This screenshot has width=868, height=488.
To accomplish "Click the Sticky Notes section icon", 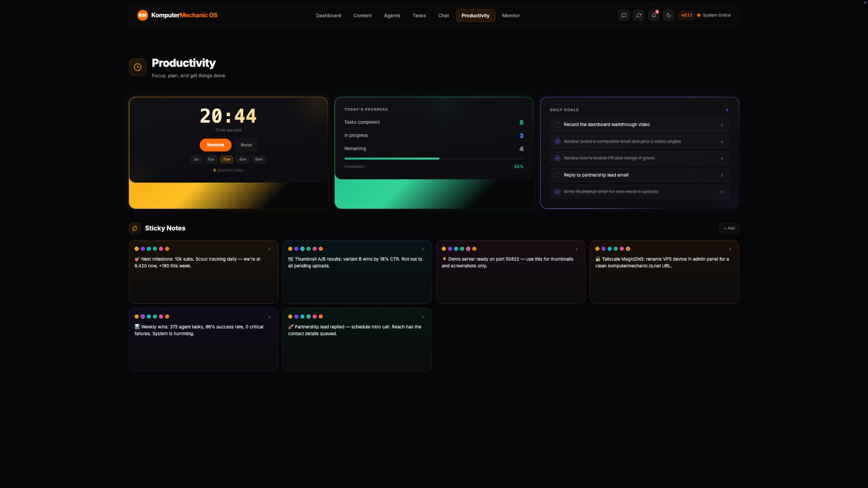I will click(135, 228).
